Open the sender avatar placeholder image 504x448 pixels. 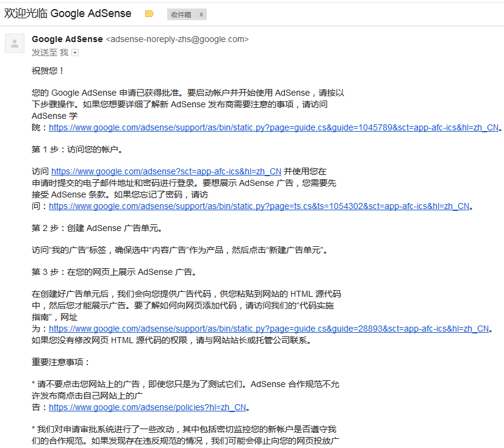click(15, 43)
